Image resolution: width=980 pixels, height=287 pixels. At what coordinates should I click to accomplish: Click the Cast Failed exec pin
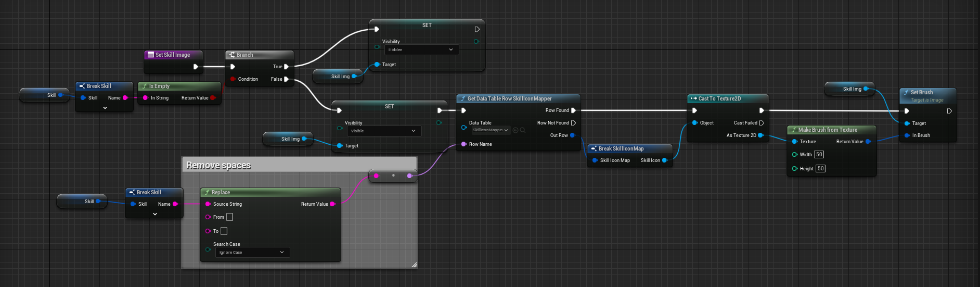[x=762, y=123]
